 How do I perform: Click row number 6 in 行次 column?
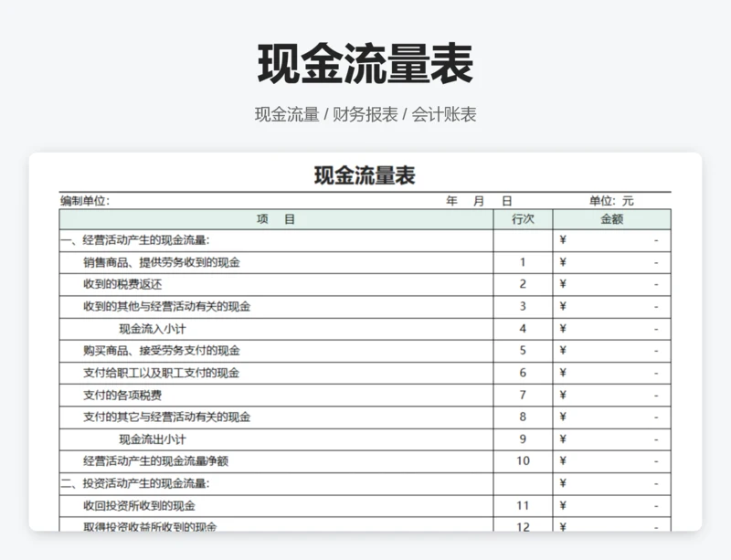(x=523, y=373)
